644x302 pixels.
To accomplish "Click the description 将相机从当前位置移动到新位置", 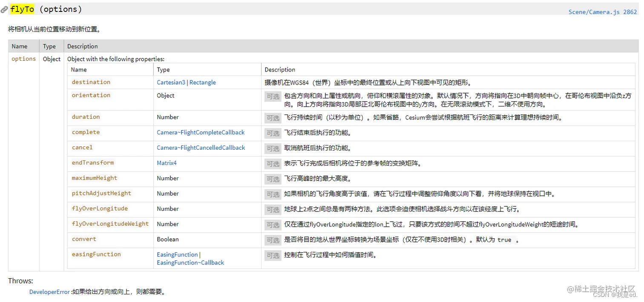I will pyautogui.click(x=55, y=29).
